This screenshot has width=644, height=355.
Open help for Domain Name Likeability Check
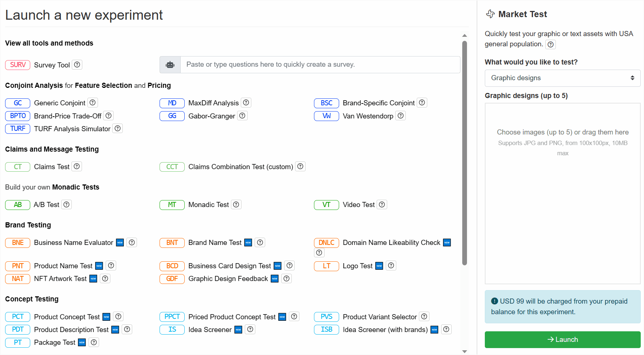(319, 253)
